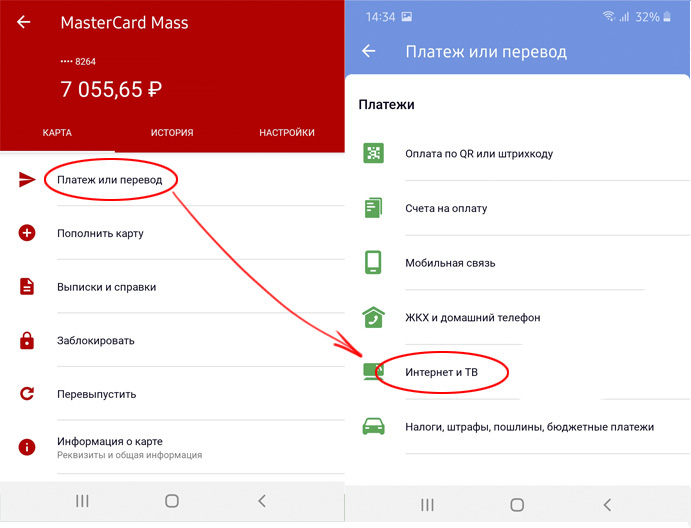Tap the 32% battery percentage

(647, 17)
